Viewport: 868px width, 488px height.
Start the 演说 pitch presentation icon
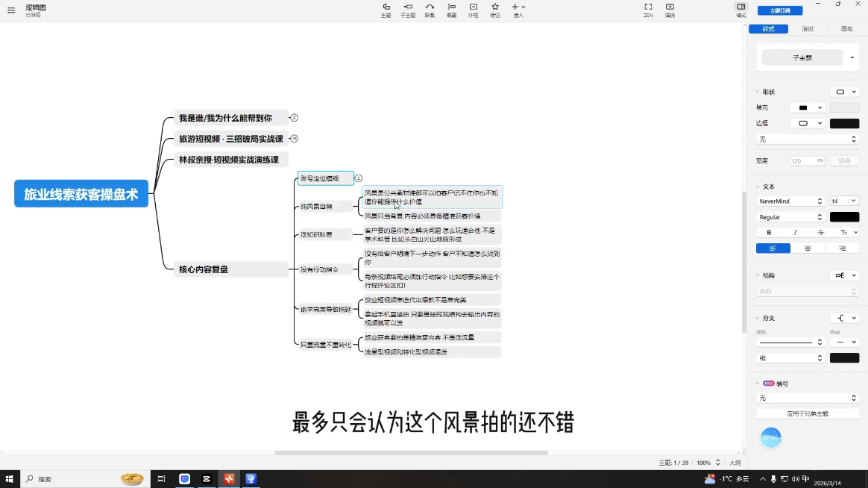click(670, 10)
